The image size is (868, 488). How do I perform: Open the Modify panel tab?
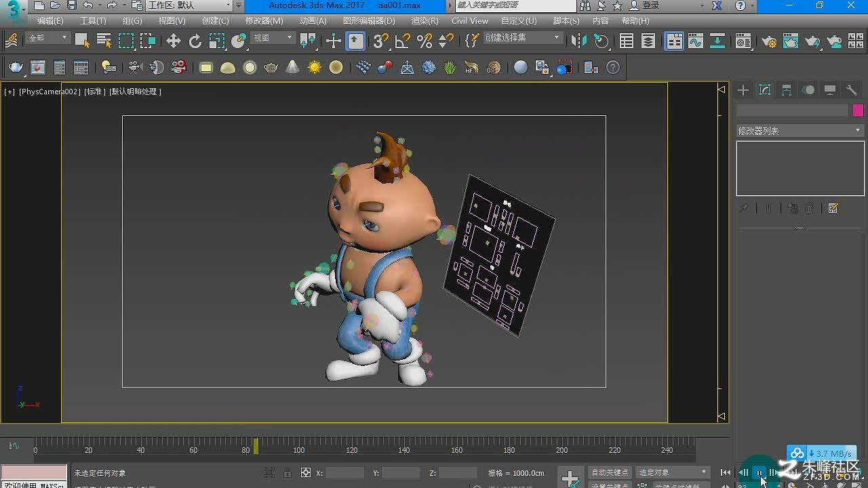pos(765,90)
